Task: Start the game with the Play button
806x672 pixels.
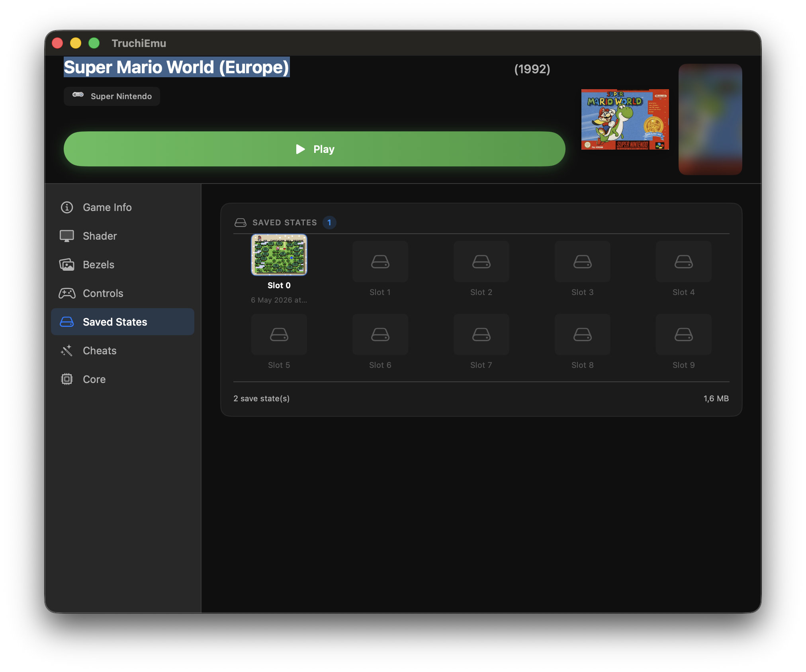Action: pos(315,149)
